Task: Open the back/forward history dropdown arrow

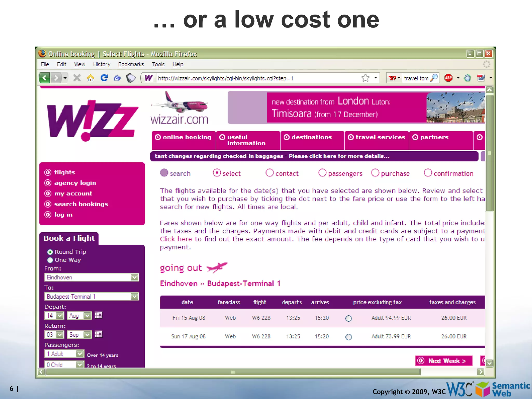Action: coord(65,78)
